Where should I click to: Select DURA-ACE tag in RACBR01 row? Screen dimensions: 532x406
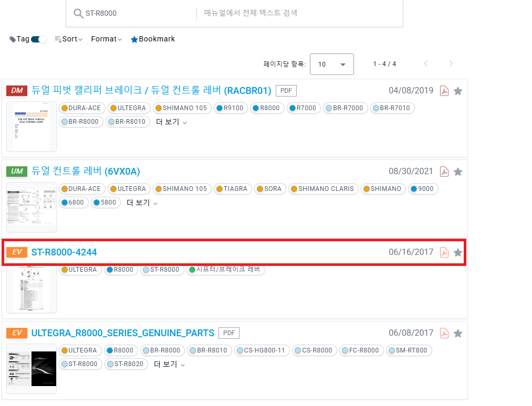pos(82,108)
